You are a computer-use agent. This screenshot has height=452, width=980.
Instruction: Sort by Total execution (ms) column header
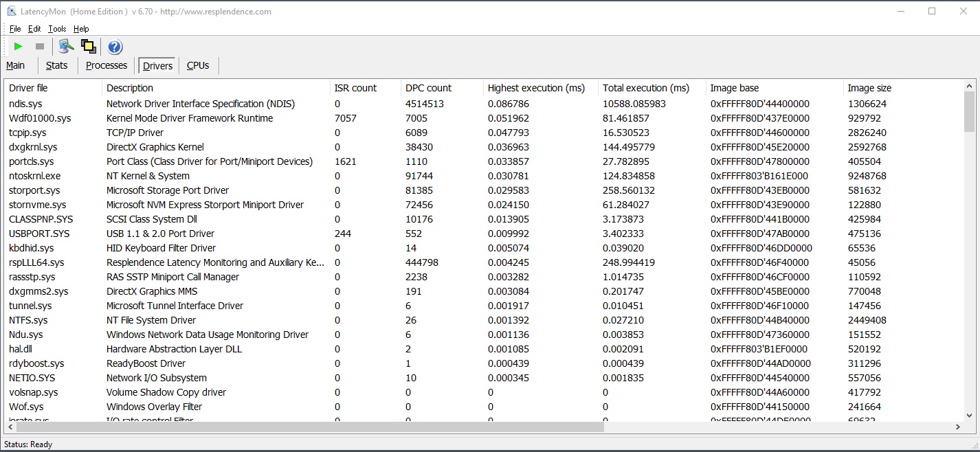tap(652, 88)
